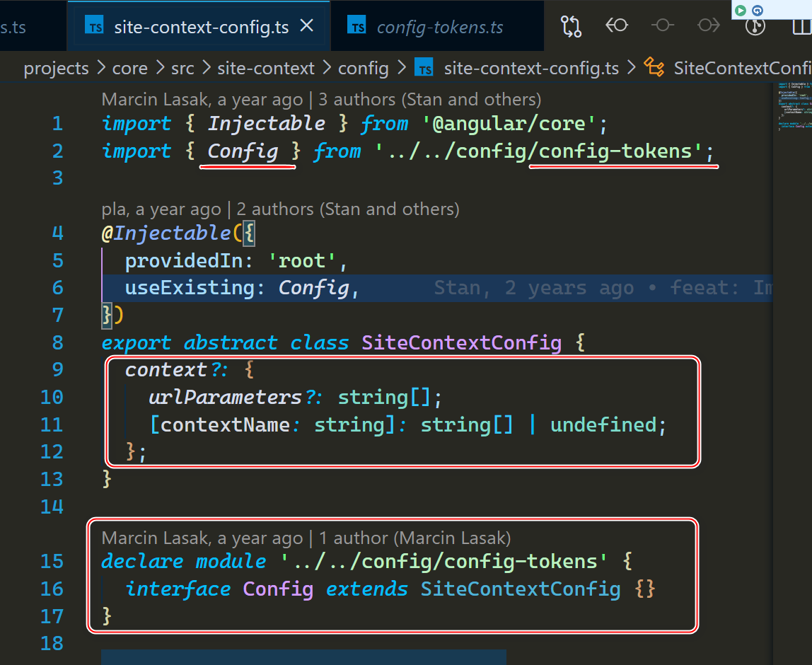Click the blue replay icon in the overlay bar
Image resolution: width=812 pixels, height=665 pixels.
tap(758, 10)
